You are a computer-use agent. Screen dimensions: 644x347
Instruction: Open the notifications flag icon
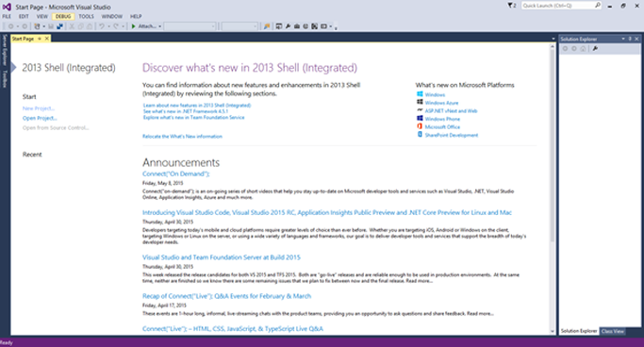point(512,6)
